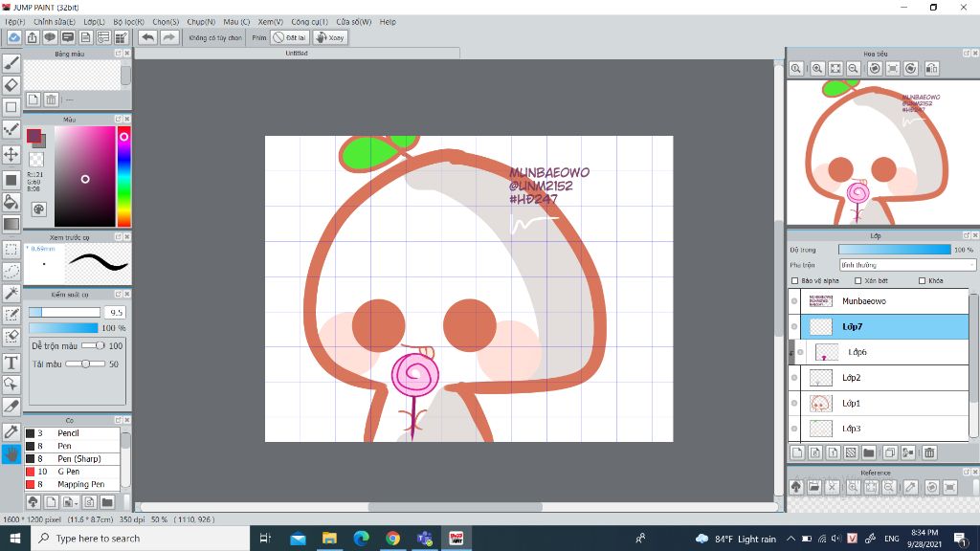Choose the Text tool
This screenshot has height=551, width=980.
pyautogui.click(x=11, y=363)
